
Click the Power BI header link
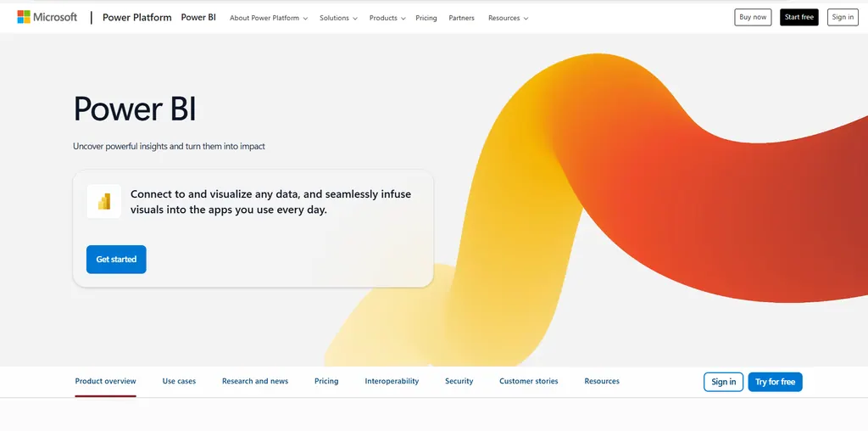click(x=198, y=17)
